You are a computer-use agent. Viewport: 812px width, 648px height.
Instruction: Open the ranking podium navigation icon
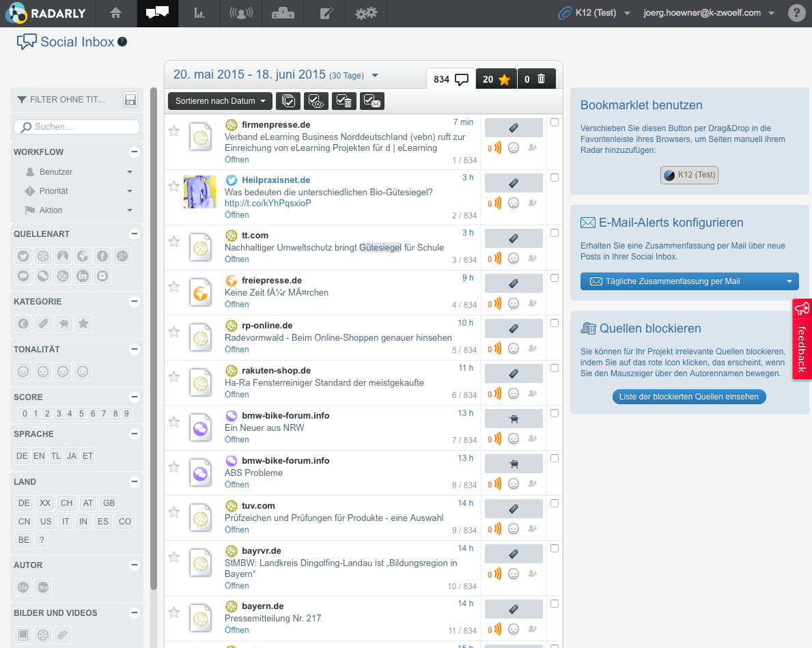click(283, 13)
